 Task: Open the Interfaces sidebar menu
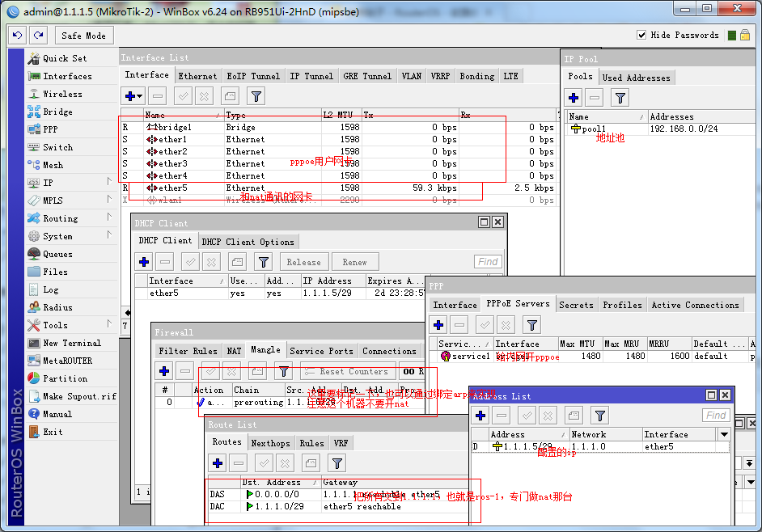(x=67, y=76)
